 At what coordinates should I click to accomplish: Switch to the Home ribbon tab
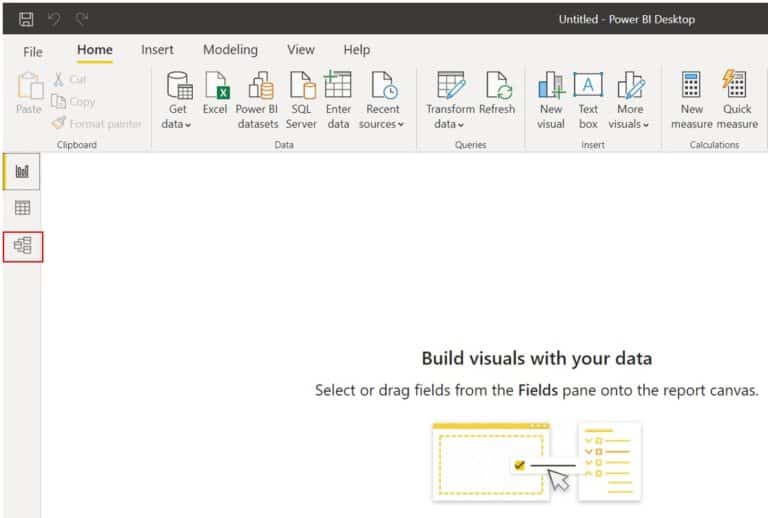pos(95,50)
